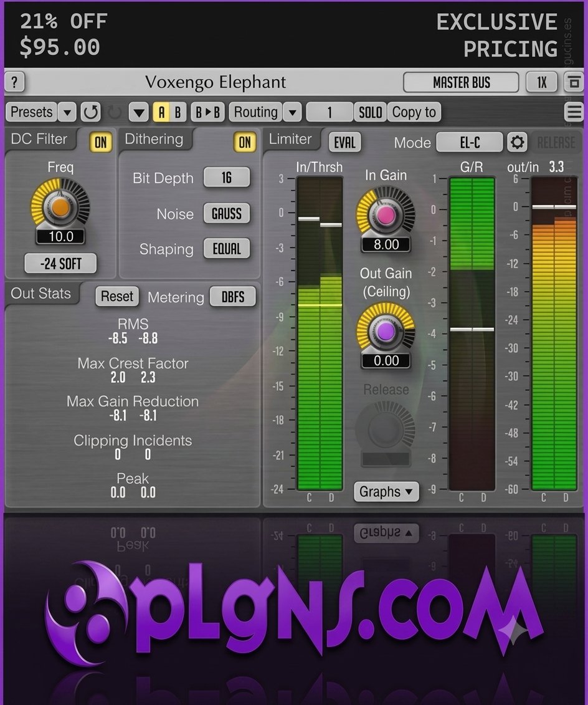Toggle the DC Filter ON switch

click(100, 143)
